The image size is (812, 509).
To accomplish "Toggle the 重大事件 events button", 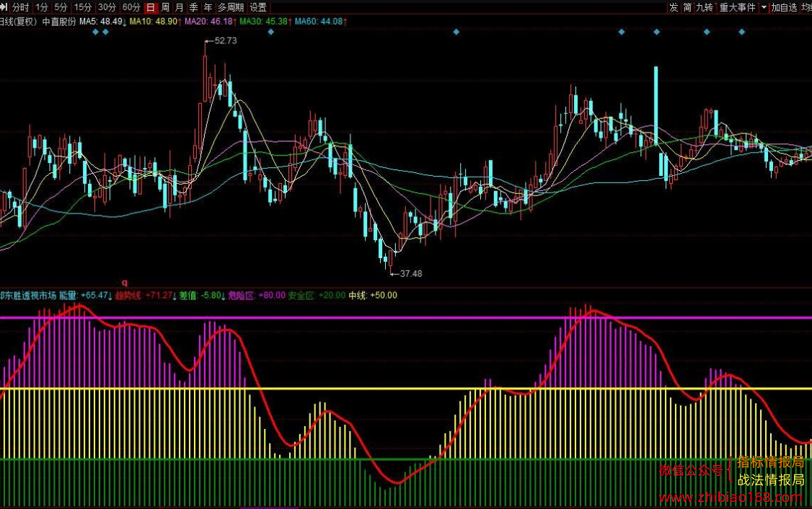I will point(738,7).
